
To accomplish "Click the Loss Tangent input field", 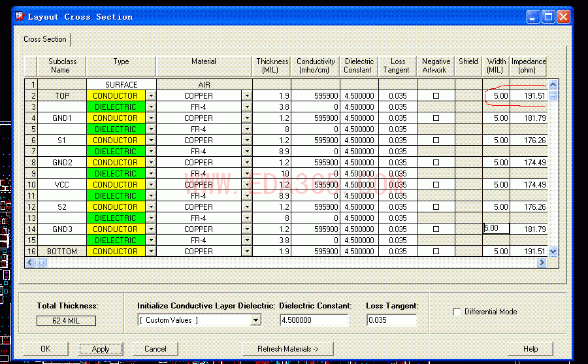I will [391, 320].
